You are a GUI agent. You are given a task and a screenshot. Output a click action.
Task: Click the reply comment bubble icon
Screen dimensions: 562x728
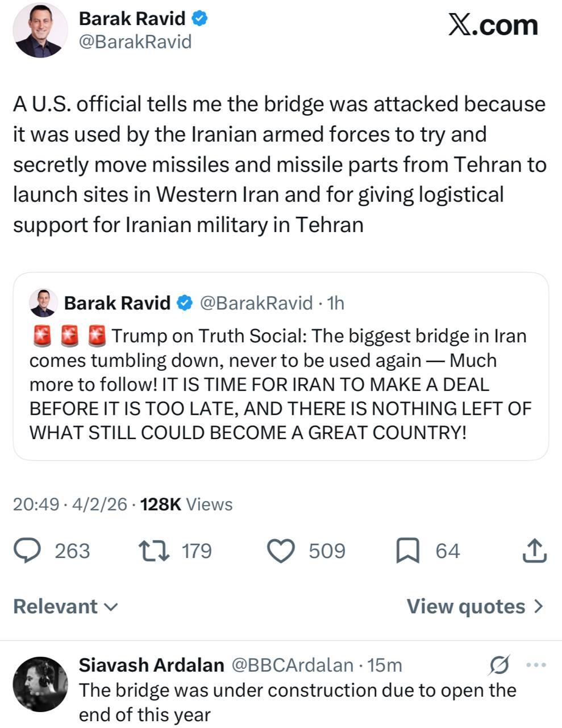click(x=27, y=551)
